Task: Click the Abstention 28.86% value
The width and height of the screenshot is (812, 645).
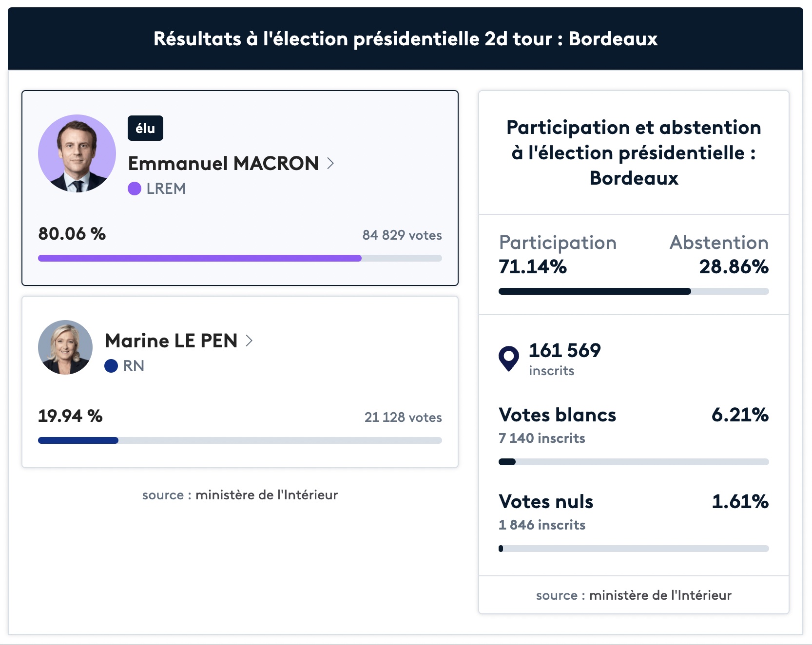Action: [734, 267]
